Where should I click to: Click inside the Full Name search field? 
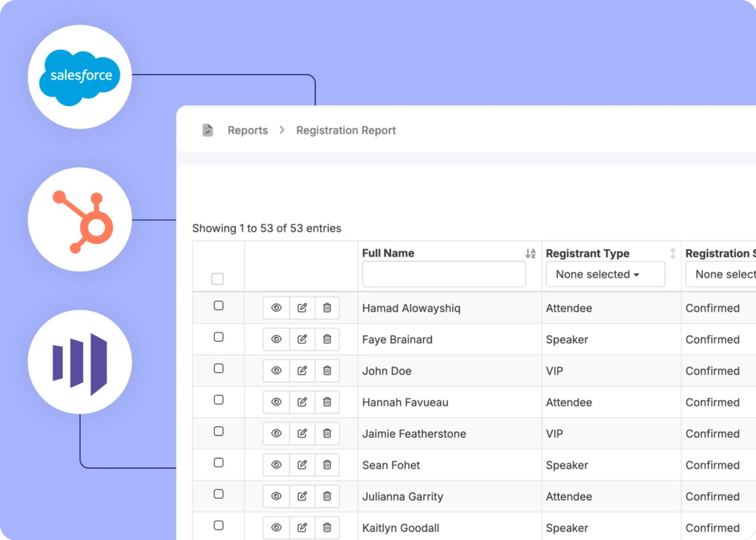[x=444, y=274]
